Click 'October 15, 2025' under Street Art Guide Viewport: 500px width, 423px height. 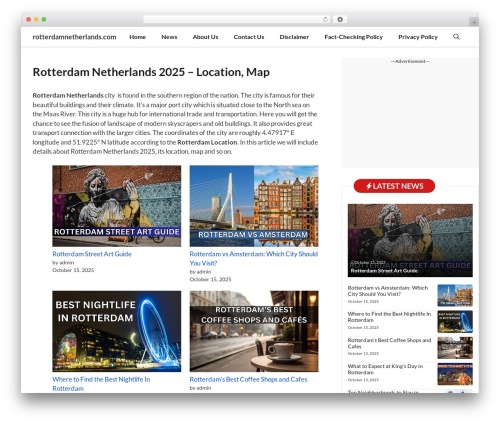coord(73,270)
